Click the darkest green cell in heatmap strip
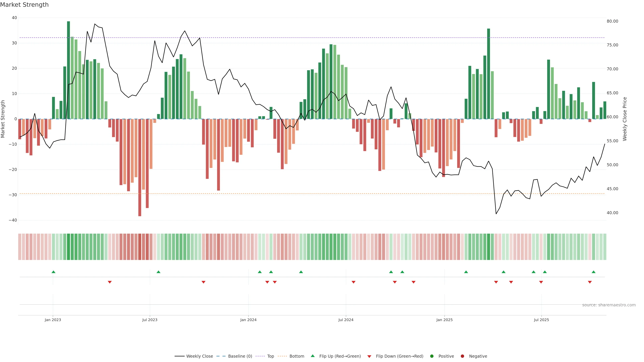The width and height of the screenshot is (644, 362). [68, 247]
